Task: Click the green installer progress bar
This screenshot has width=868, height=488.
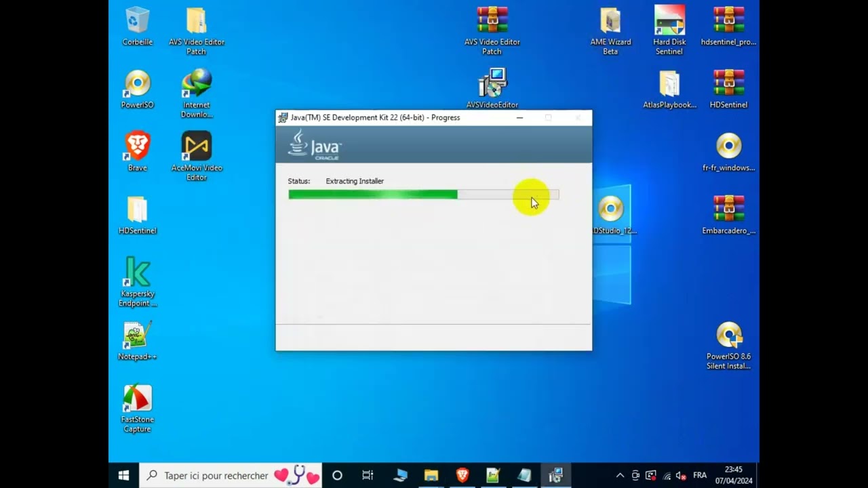Action: coord(424,195)
